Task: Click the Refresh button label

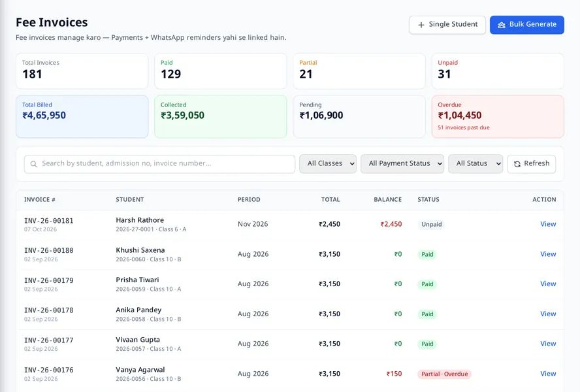Action: (537, 163)
